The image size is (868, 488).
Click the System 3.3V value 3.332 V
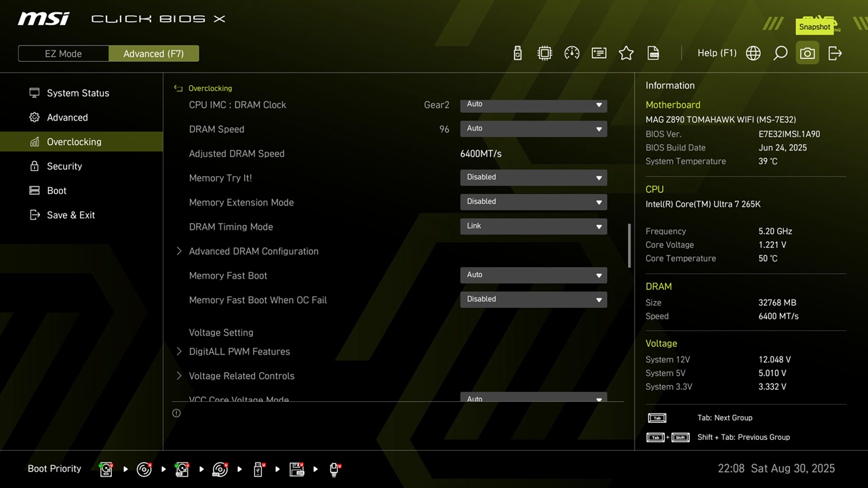pos(772,386)
